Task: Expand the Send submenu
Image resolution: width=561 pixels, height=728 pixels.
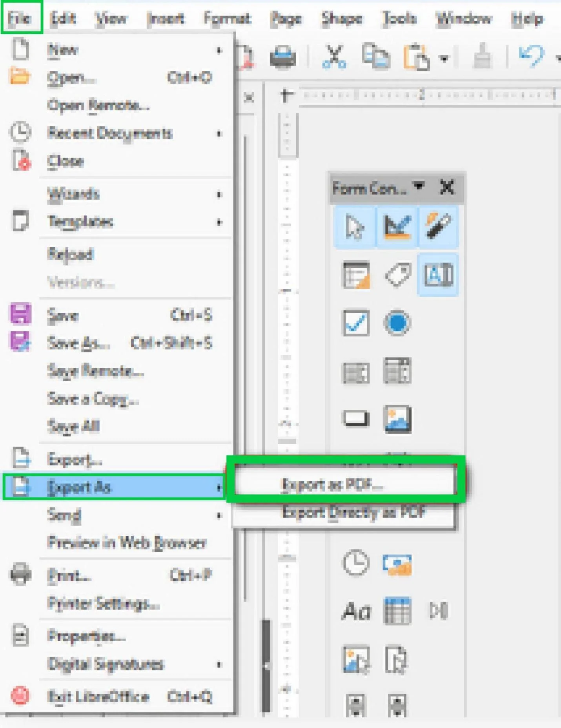Action: (x=118, y=515)
